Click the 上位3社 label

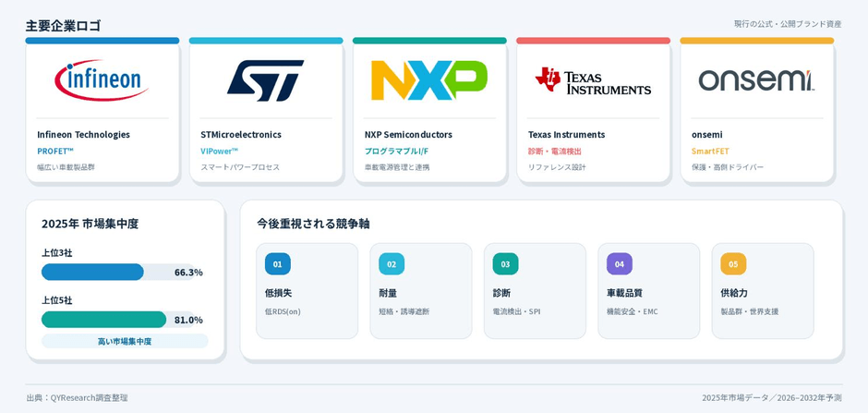(x=56, y=253)
